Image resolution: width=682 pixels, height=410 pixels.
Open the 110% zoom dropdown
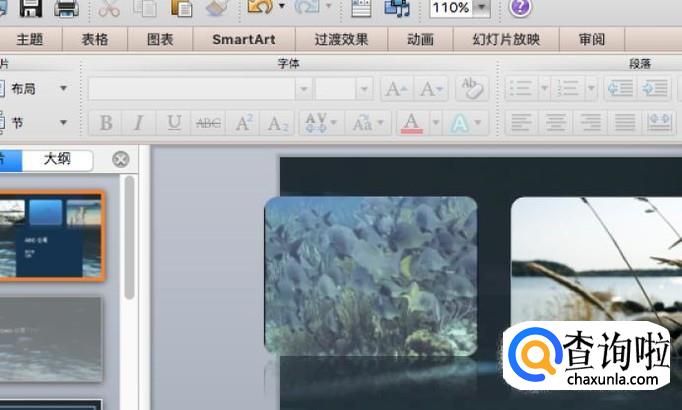coord(482,8)
